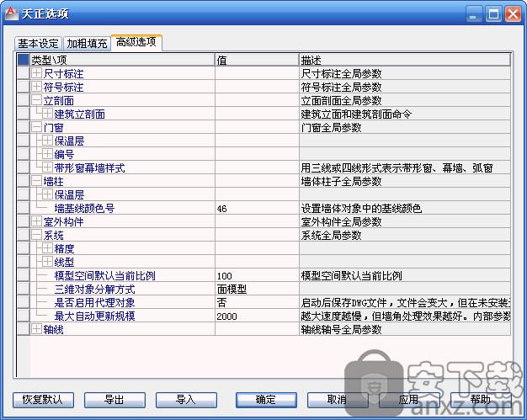Click the row selector beside 尺寸标注
527x420 pixels.
coord(24,73)
